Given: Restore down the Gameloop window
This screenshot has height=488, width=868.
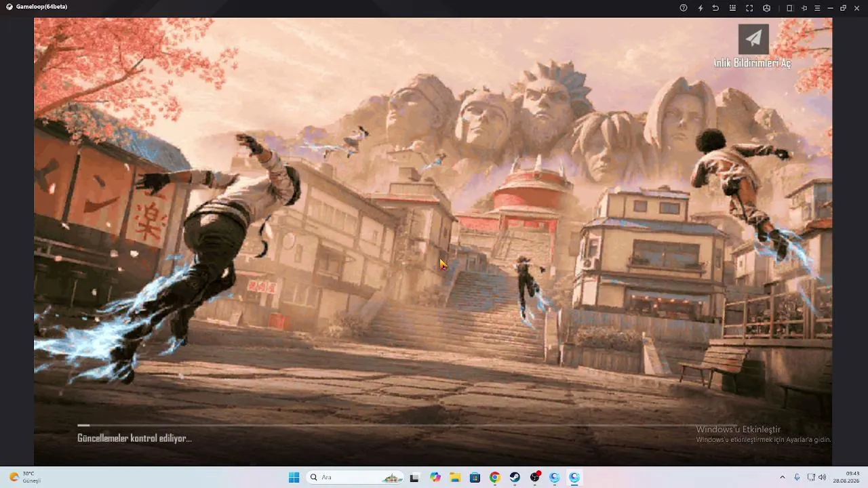Looking at the screenshot, I should (844, 8).
